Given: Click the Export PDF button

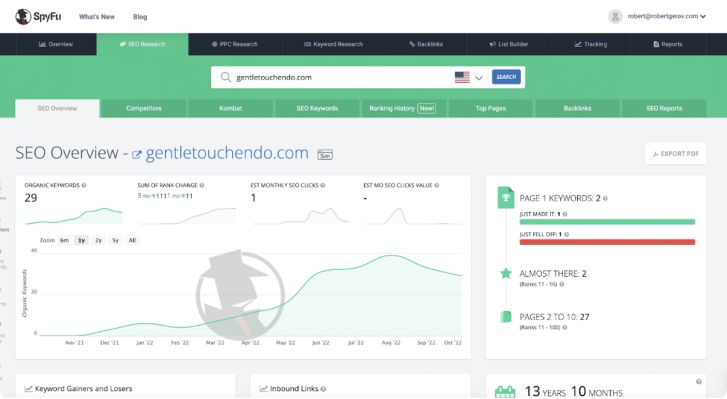Looking at the screenshot, I should (676, 153).
